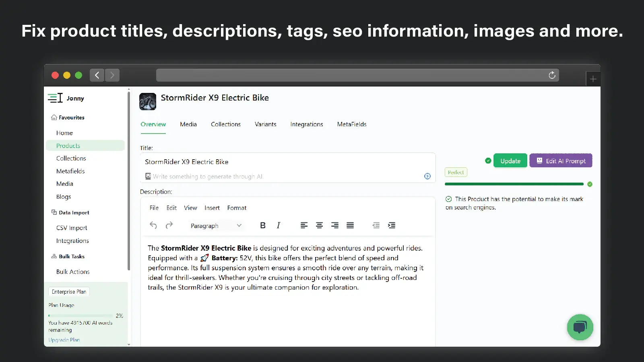Collapse the sidebar menu icon next to Jonny
The width and height of the screenshot is (644, 362).
pyautogui.click(x=55, y=98)
